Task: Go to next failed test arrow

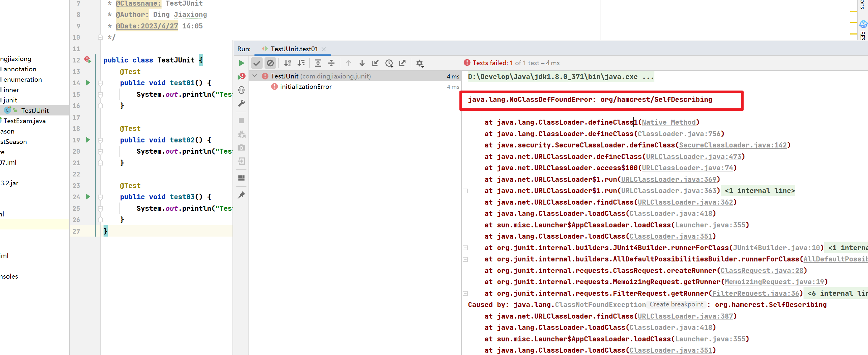Action: [362, 63]
